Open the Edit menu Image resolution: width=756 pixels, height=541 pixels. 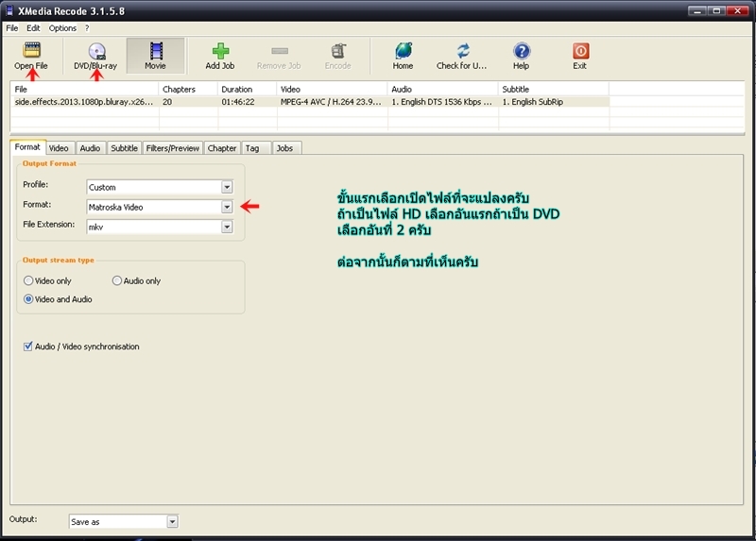click(33, 28)
